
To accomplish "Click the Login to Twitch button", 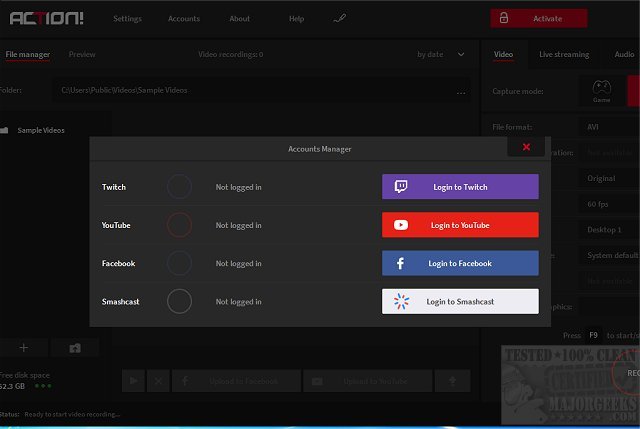I will click(x=460, y=187).
